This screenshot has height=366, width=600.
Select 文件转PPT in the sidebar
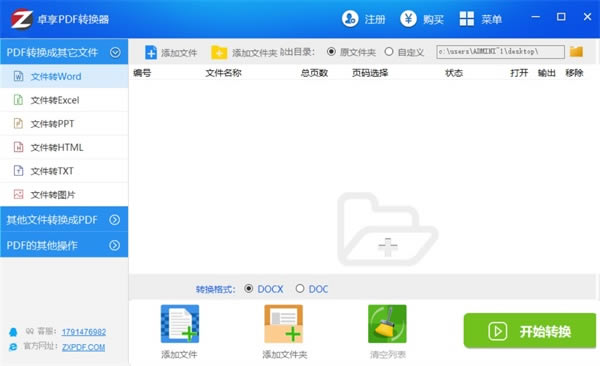click(x=64, y=124)
